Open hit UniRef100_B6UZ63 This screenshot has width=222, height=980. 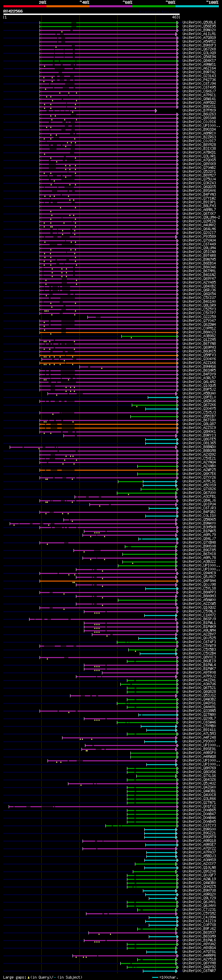[x=199, y=114]
